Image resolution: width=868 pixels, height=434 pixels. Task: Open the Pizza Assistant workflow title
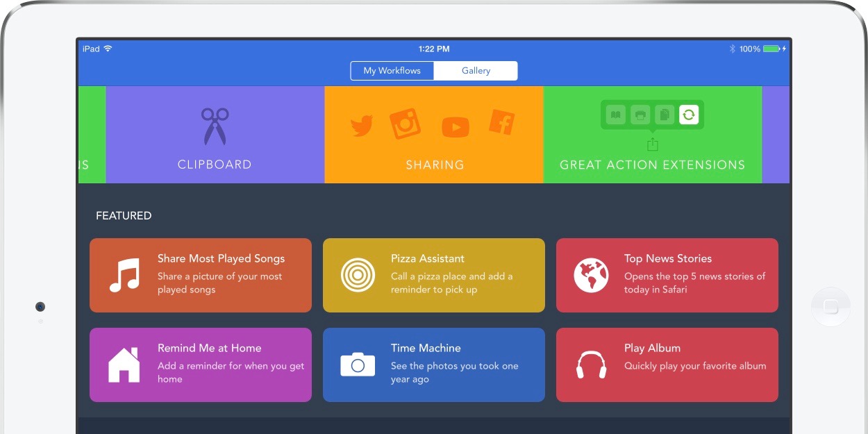click(x=427, y=258)
